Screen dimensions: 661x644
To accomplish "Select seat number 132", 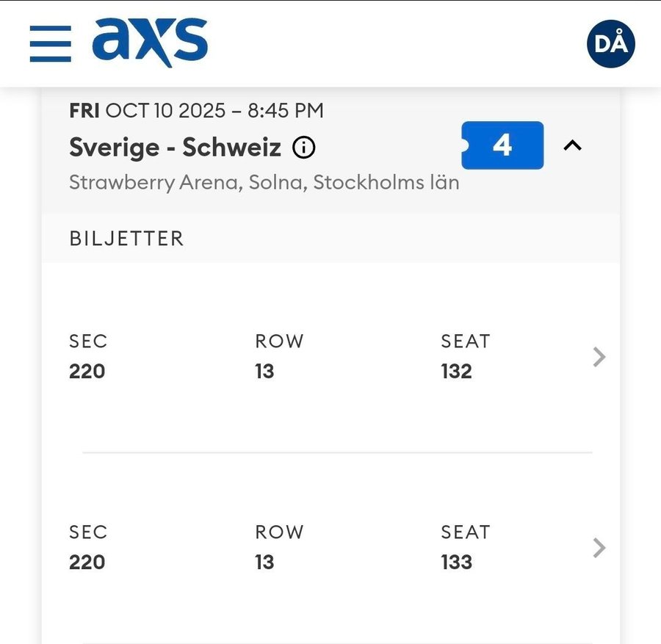I will pos(456,372).
